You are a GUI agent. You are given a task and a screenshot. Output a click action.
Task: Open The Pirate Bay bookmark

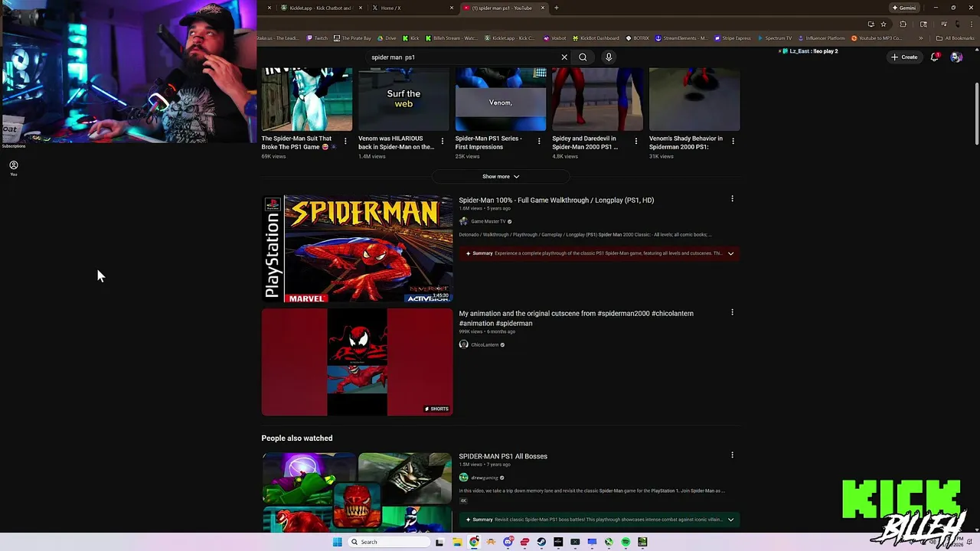pos(352,38)
